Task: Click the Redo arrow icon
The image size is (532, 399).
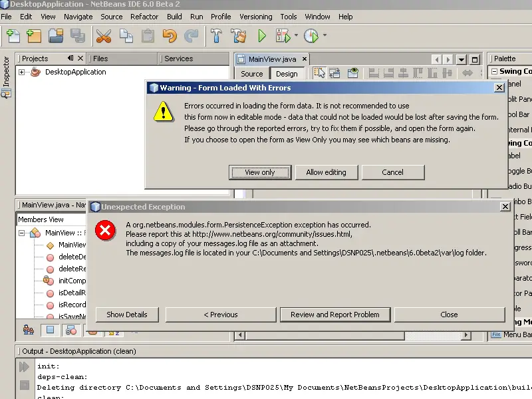Action: [191, 36]
